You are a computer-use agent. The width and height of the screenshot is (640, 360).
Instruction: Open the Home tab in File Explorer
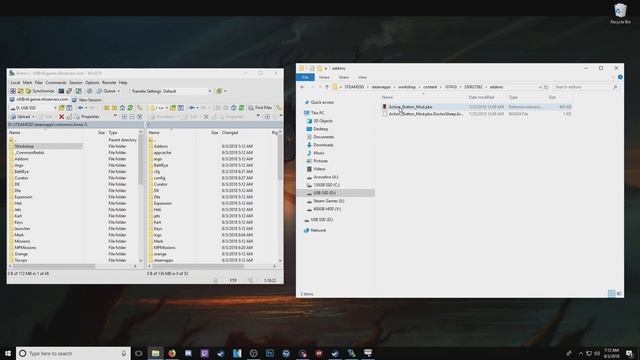[324, 77]
